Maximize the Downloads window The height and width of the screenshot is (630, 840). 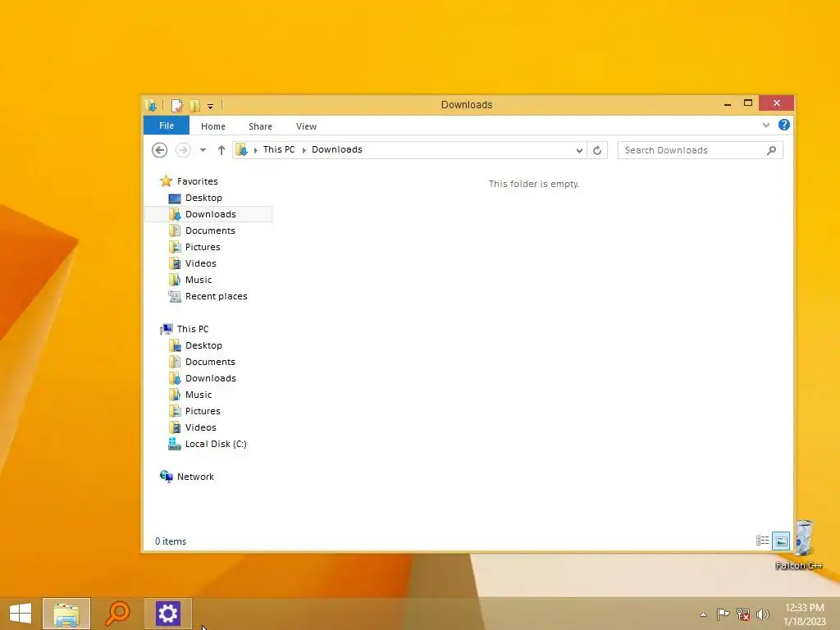click(x=748, y=103)
